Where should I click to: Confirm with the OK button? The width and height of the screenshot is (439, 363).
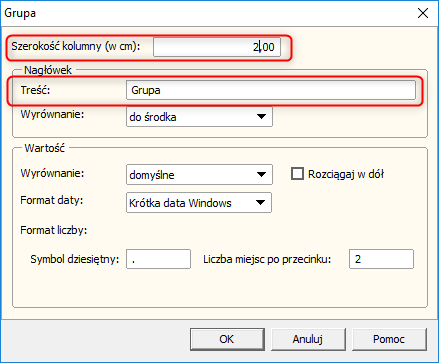tap(227, 339)
